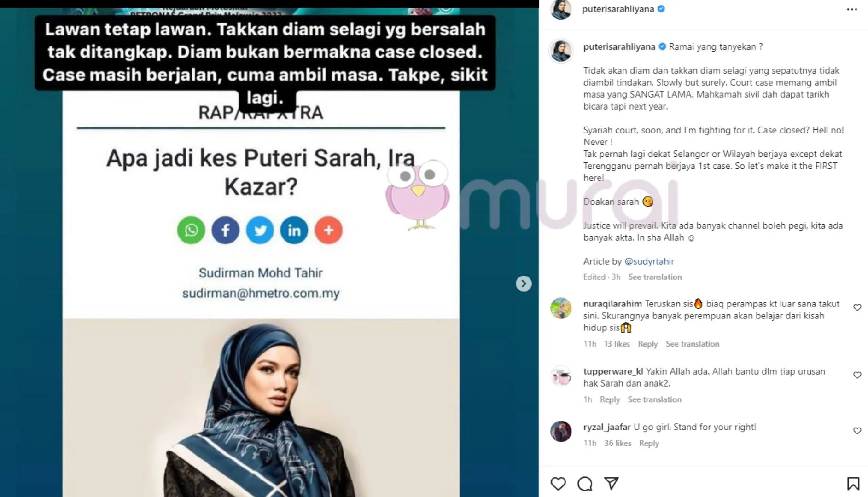Like ryzal_jaafar's comment heart
868x497 pixels.
pyautogui.click(x=857, y=431)
